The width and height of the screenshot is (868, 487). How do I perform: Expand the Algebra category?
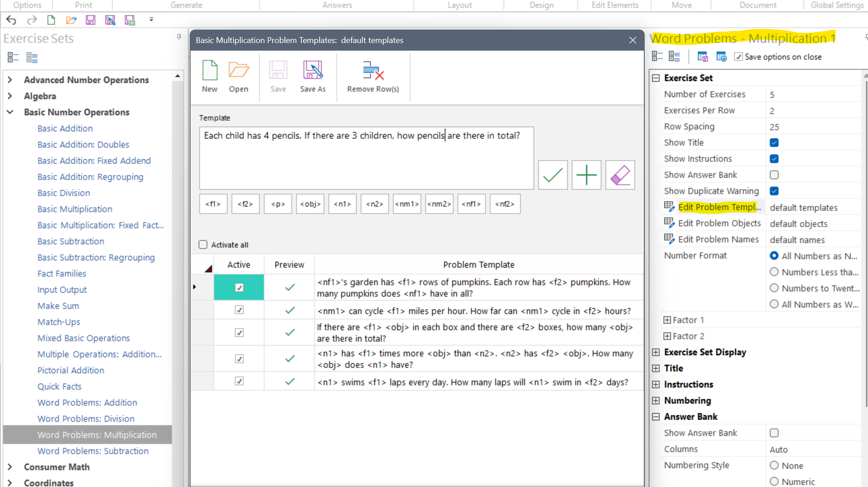pos(10,96)
